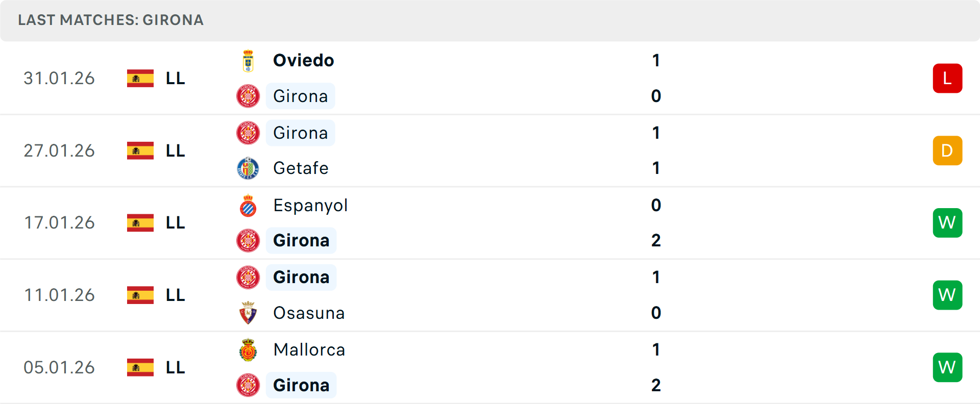Click the Mallorca club crest icon

pyautogui.click(x=248, y=350)
